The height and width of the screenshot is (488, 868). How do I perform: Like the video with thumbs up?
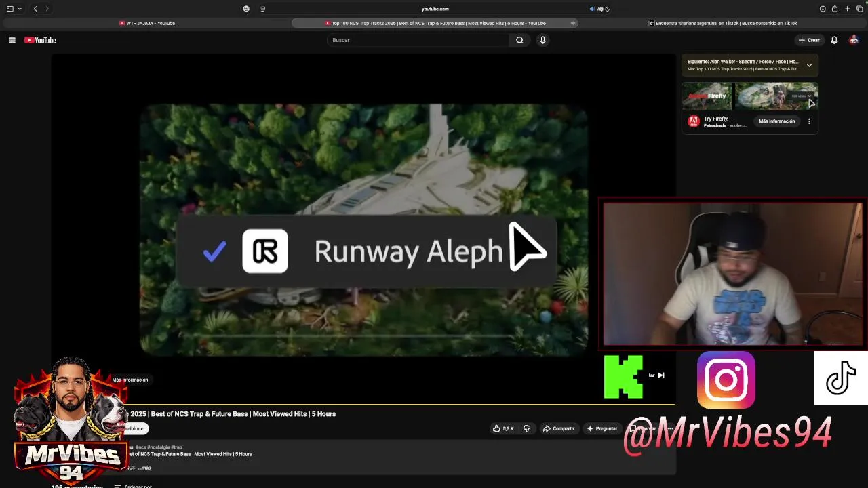pyautogui.click(x=503, y=428)
